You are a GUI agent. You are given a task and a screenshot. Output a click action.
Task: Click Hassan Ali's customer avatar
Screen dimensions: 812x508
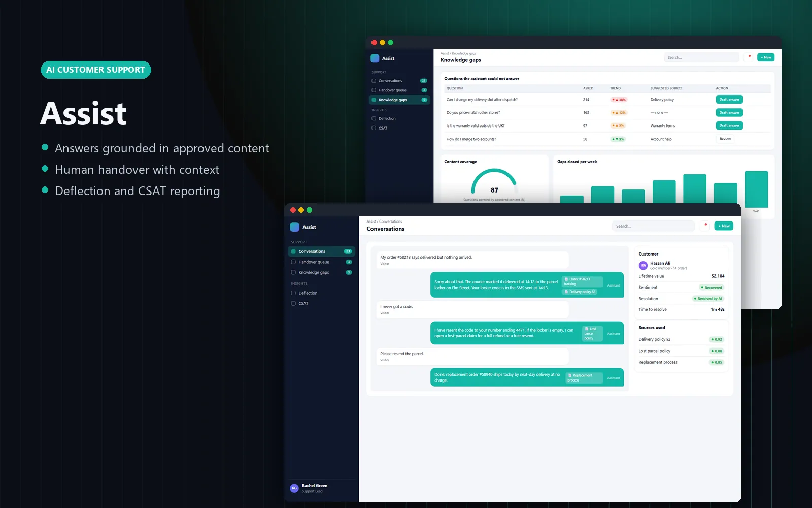[643, 265]
